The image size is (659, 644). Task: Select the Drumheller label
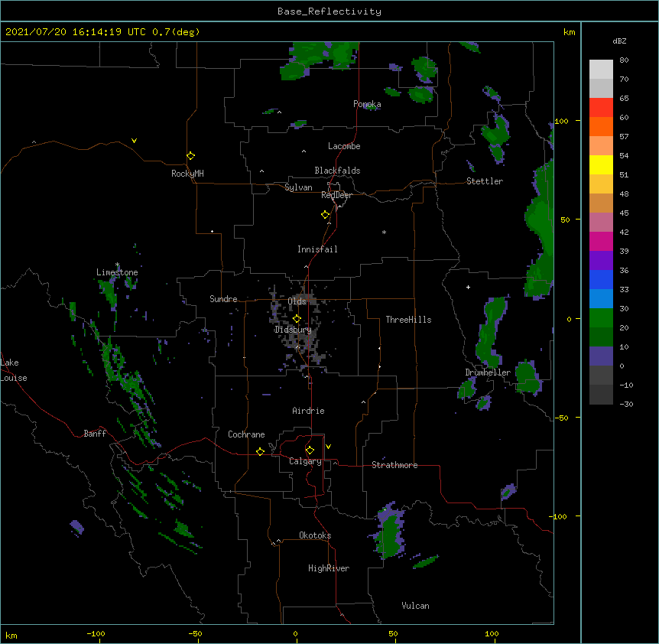pos(488,372)
